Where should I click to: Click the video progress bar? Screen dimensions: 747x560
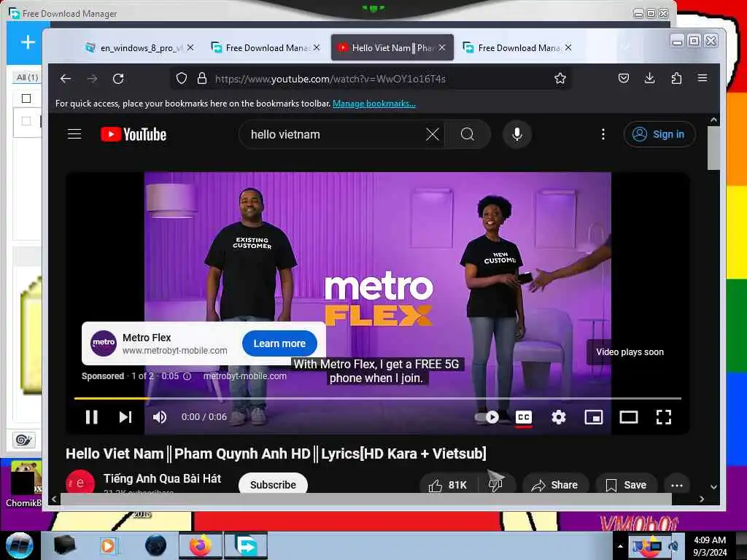coord(378,398)
